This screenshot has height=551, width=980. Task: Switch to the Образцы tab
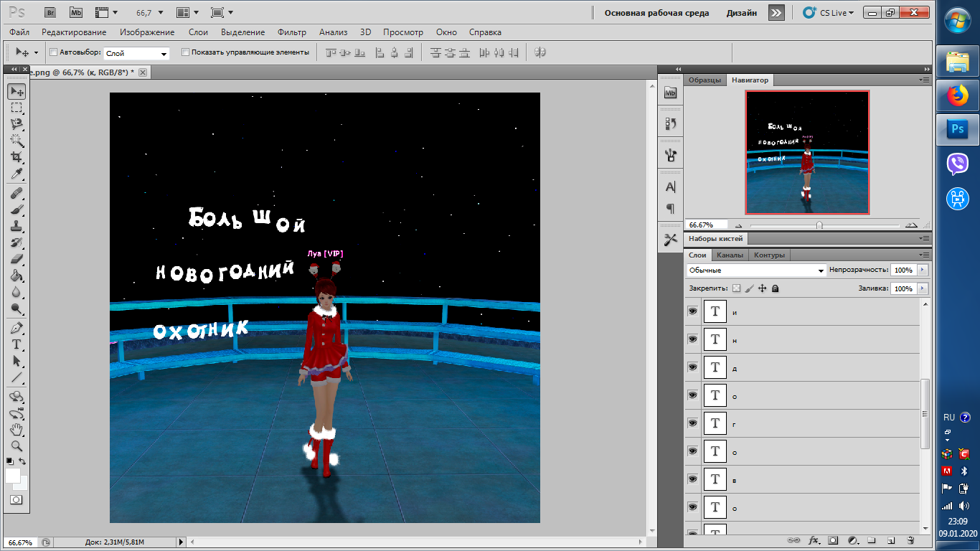point(705,80)
